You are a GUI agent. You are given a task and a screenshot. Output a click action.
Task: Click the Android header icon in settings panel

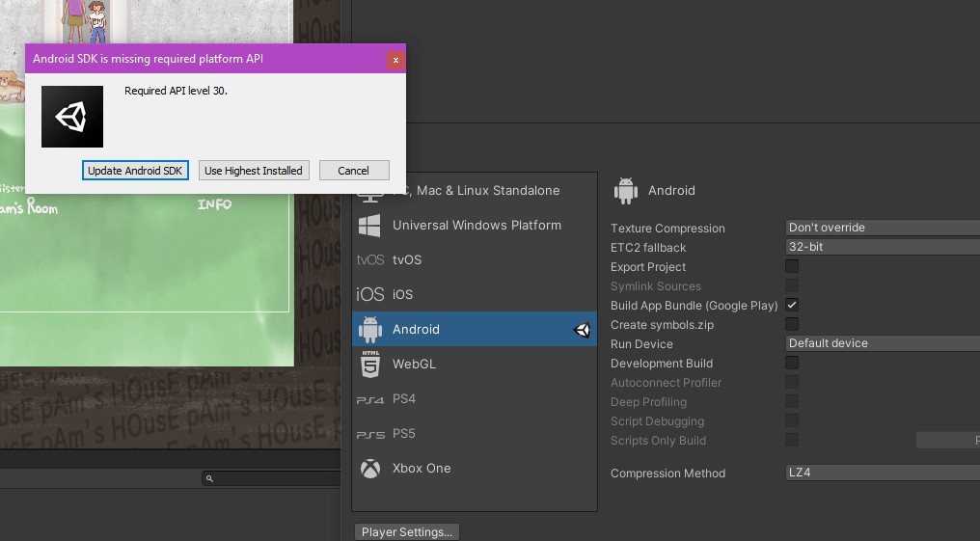(x=626, y=191)
